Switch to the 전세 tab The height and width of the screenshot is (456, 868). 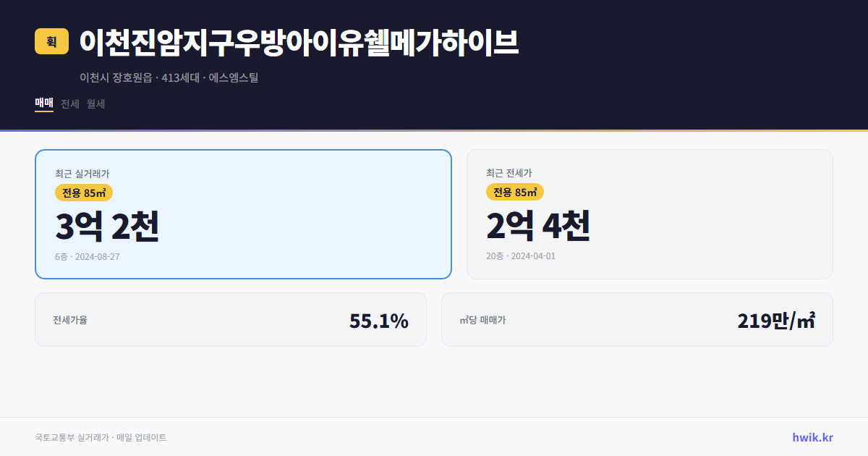tap(70, 104)
